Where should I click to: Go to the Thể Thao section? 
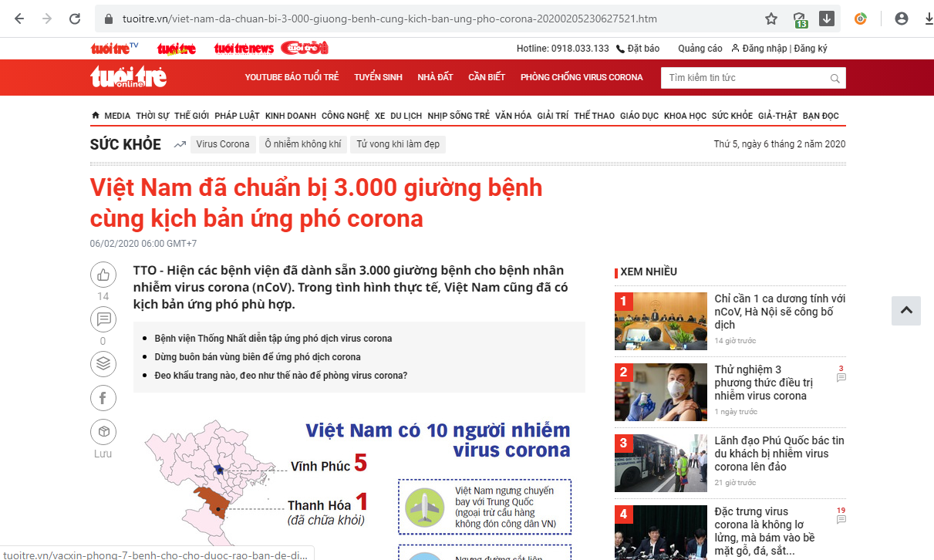594,116
